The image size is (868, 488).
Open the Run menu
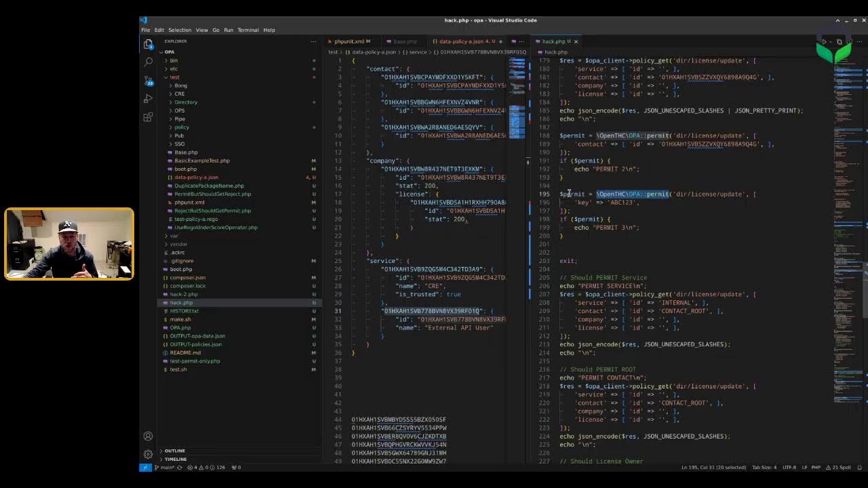(229, 30)
